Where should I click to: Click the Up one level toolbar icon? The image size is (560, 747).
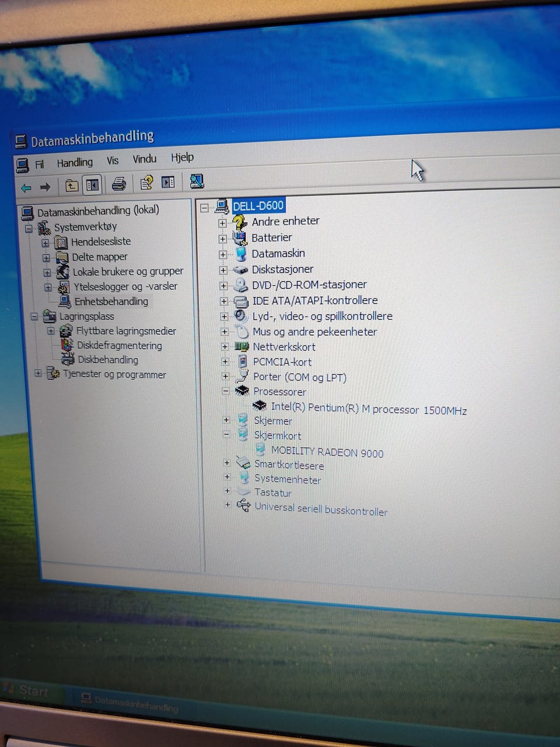(x=71, y=186)
